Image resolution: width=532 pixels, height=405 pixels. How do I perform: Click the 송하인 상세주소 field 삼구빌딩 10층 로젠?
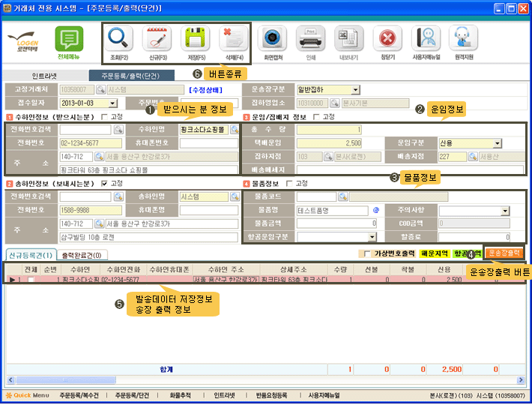(149, 237)
